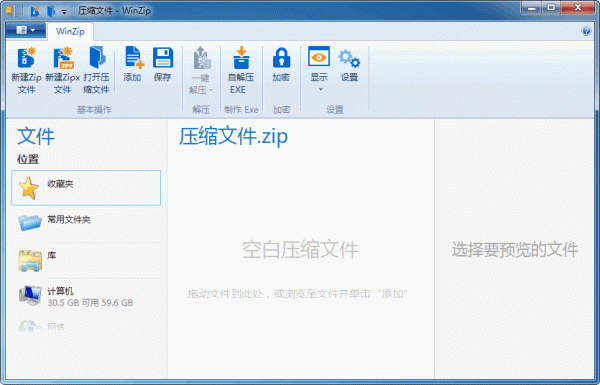This screenshot has width=600, height=385.
Task: Create a new archive with 新建Zip文件
Action: 26,70
